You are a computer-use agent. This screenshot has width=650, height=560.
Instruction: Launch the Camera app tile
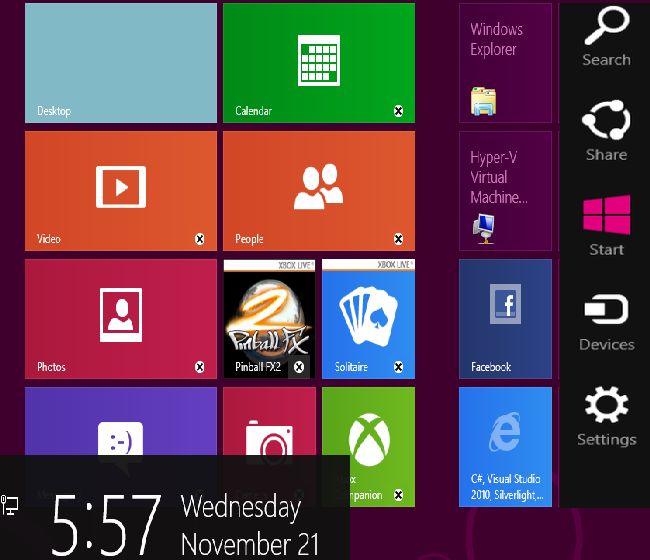tap(269, 421)
